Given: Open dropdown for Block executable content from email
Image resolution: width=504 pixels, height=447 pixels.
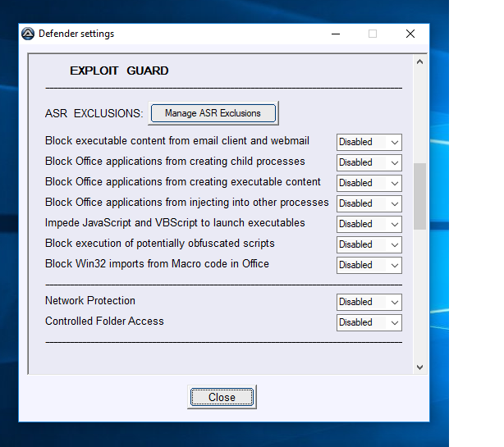Looking at the screenshot, I should [x=369, y=142].
